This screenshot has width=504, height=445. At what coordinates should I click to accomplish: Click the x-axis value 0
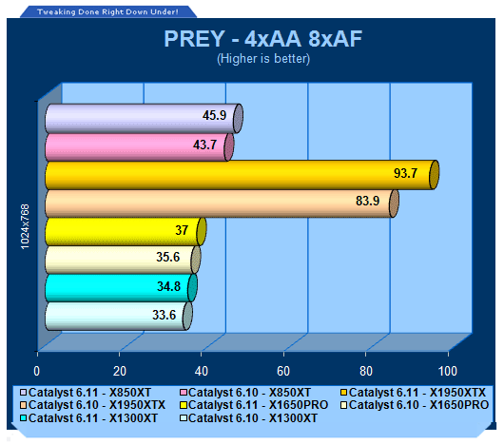point(37,371)
